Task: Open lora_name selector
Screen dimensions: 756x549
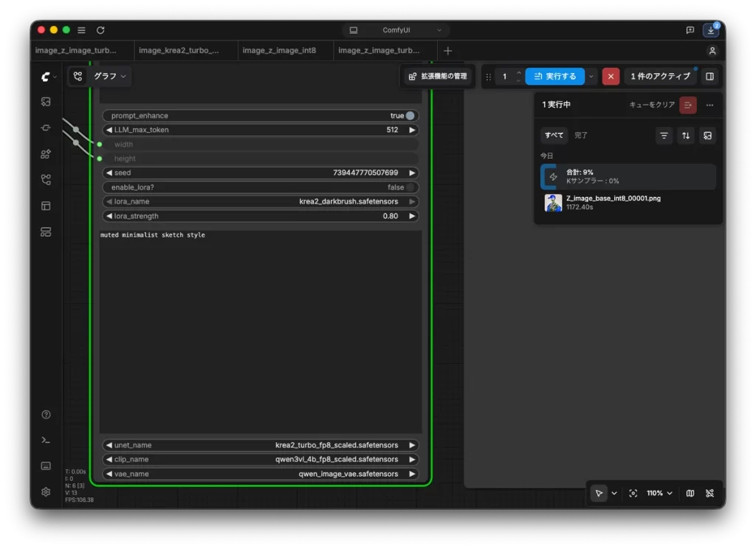Action: pyautogui.click(x=261, y=201)
